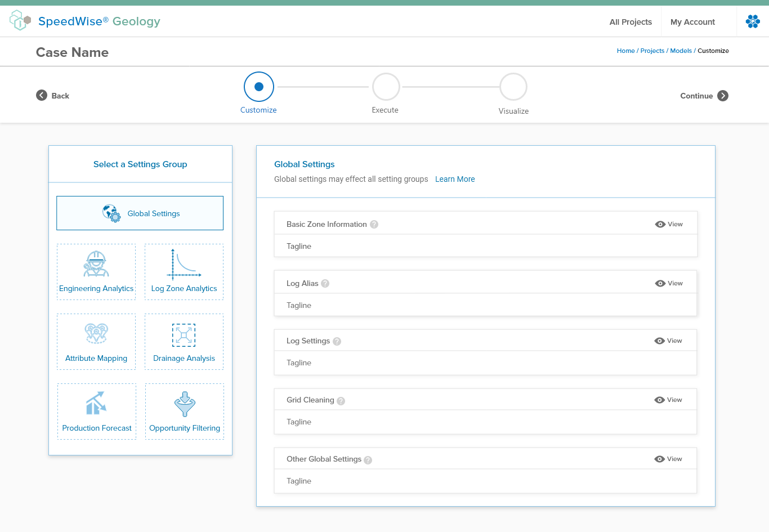
Task: Open the Opportunity Filtering funnel icon
Action: (x=185, y=404)
